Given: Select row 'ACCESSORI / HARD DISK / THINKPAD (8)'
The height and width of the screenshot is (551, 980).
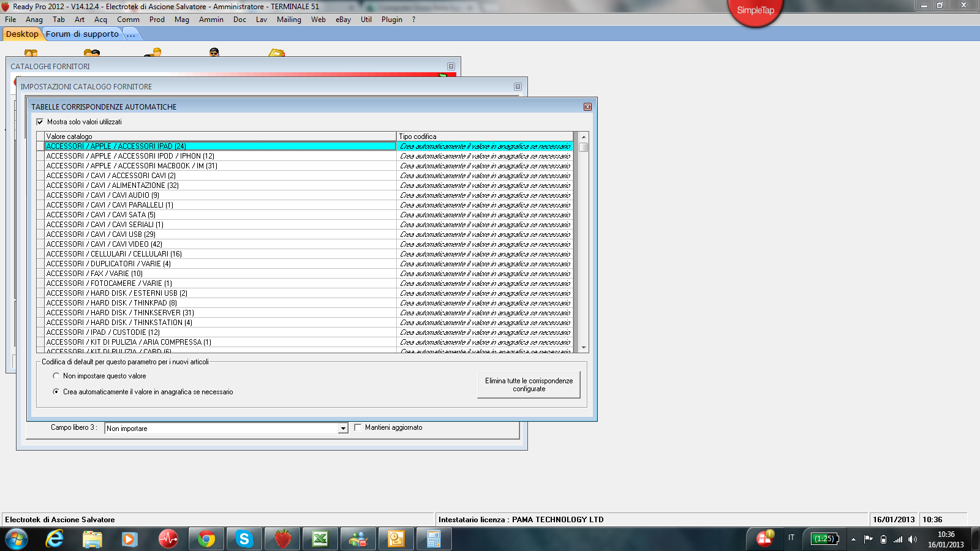Looking at the screenshot, I should click(x=221, y=303).
